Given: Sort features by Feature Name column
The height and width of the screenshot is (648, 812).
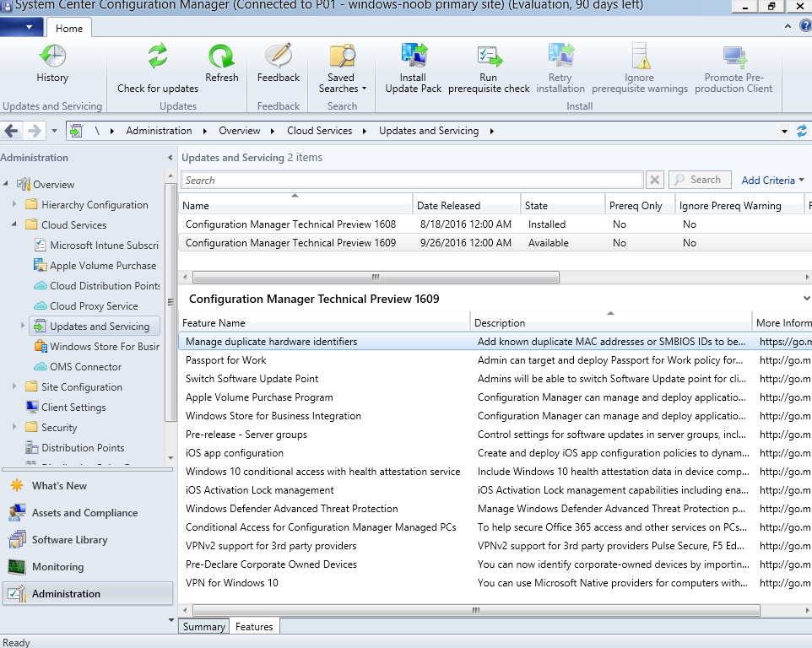Looking at the screenshot, I should pos(324,323).
